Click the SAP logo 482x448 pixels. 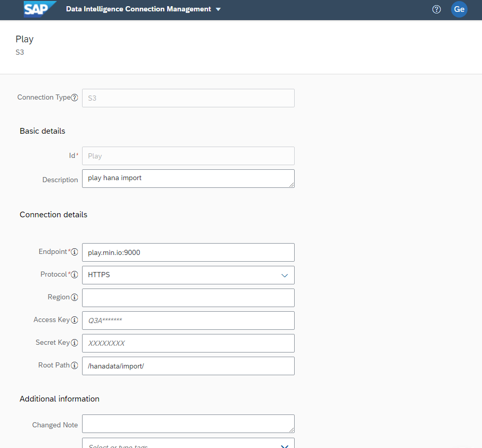pyautogui.click(x=39, y=9)
